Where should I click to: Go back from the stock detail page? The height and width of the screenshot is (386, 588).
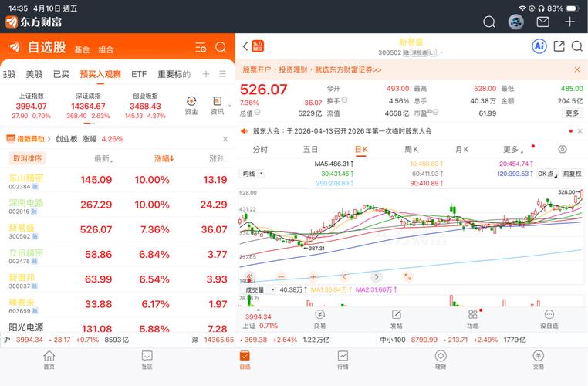tap(245, 46)
